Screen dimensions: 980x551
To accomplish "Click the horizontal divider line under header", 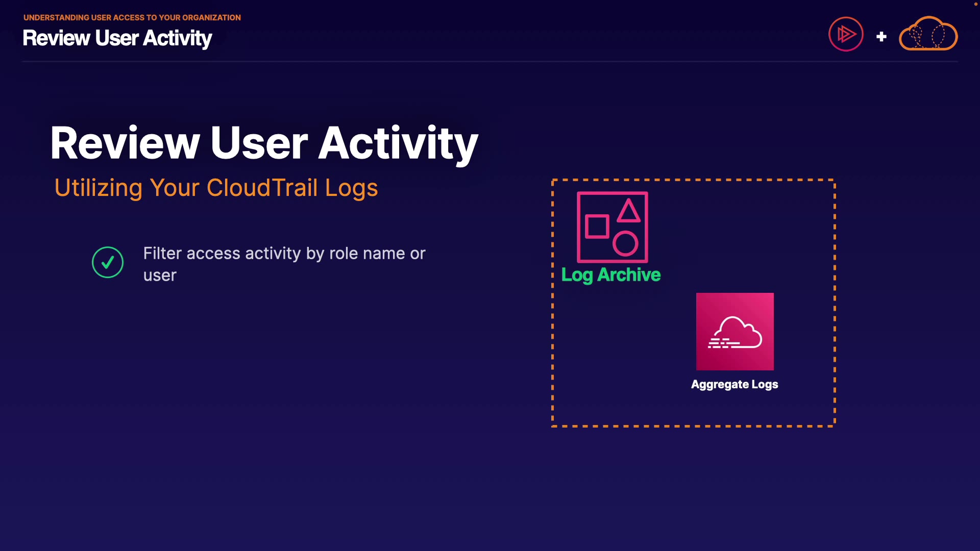I will 489,61.
